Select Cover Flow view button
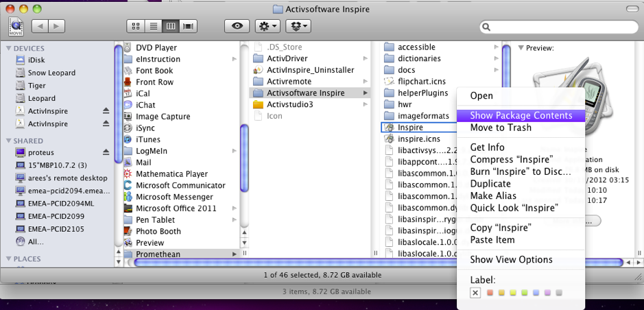The image size is (644, 310). pyautogui.click(x=188, y=26)
